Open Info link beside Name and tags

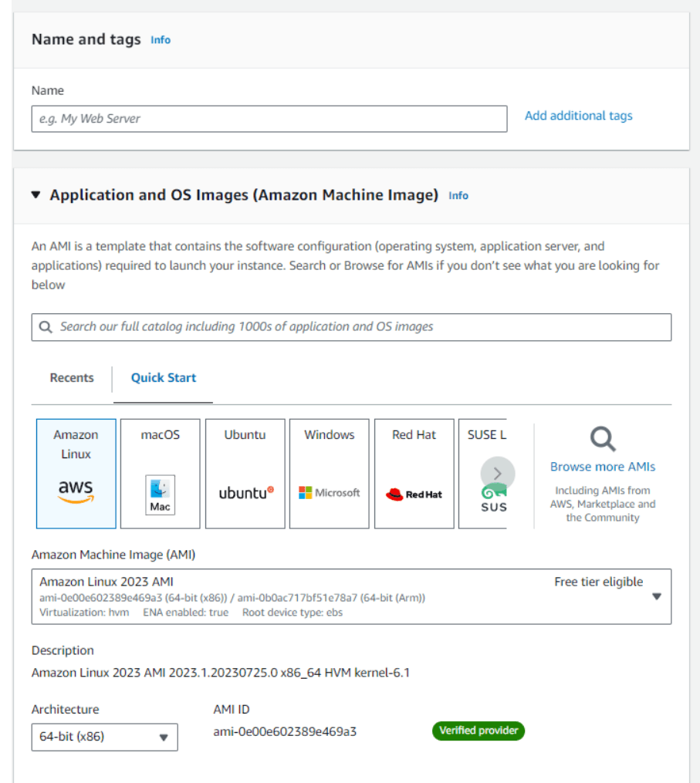[161, 40]
